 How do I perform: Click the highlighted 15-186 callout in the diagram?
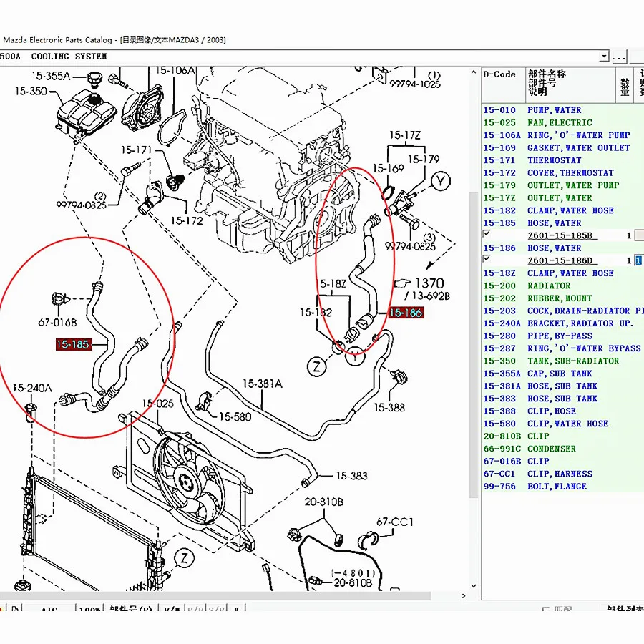point(406,313)
